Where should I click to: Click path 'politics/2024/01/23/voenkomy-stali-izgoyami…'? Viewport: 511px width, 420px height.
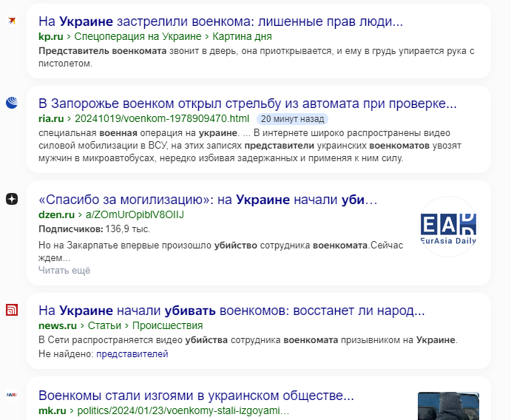pyautogui.click(x=183, y=410)
